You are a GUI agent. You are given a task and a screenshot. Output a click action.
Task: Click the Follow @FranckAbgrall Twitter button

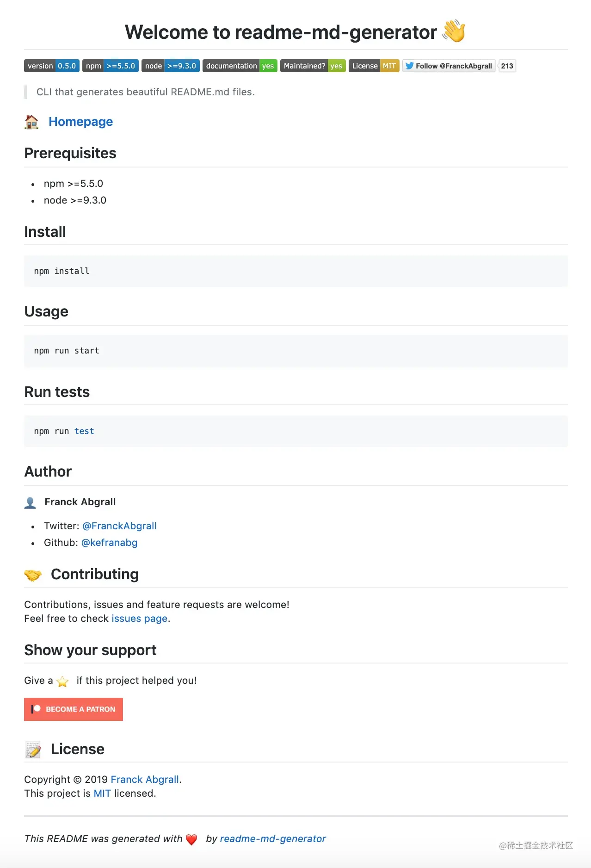point(449,66)
